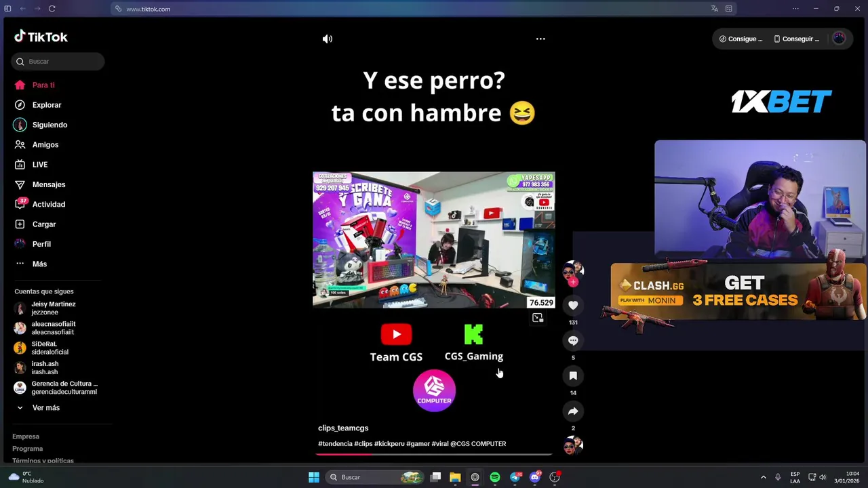
Task: Open the creator avatar above the like button
Action: (x=573, y=270)
